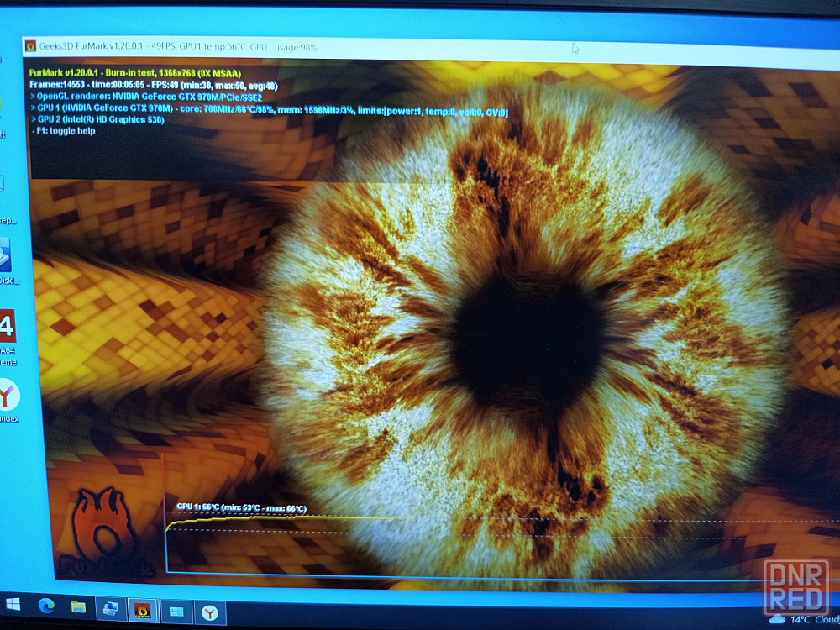Screen dimensions: 840x630
Task: Open the weather widget showing 14°C Cloudy
Action: point(804,619)
